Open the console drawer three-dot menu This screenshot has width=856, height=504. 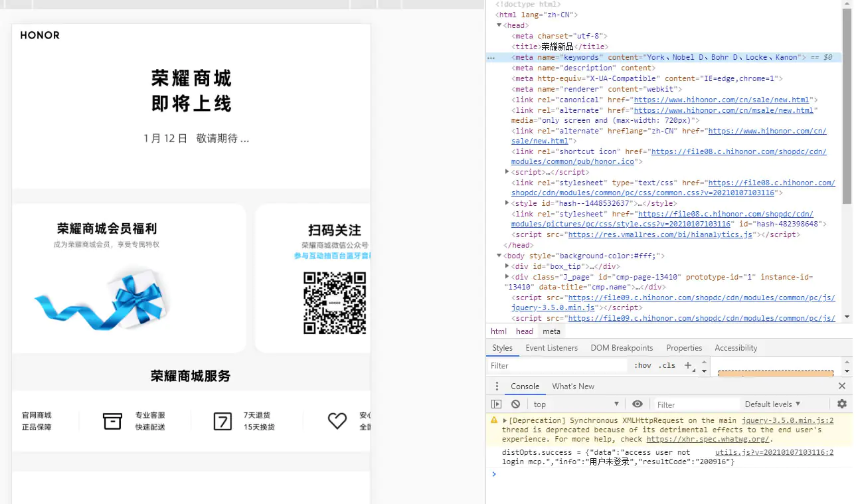point(497,386)
